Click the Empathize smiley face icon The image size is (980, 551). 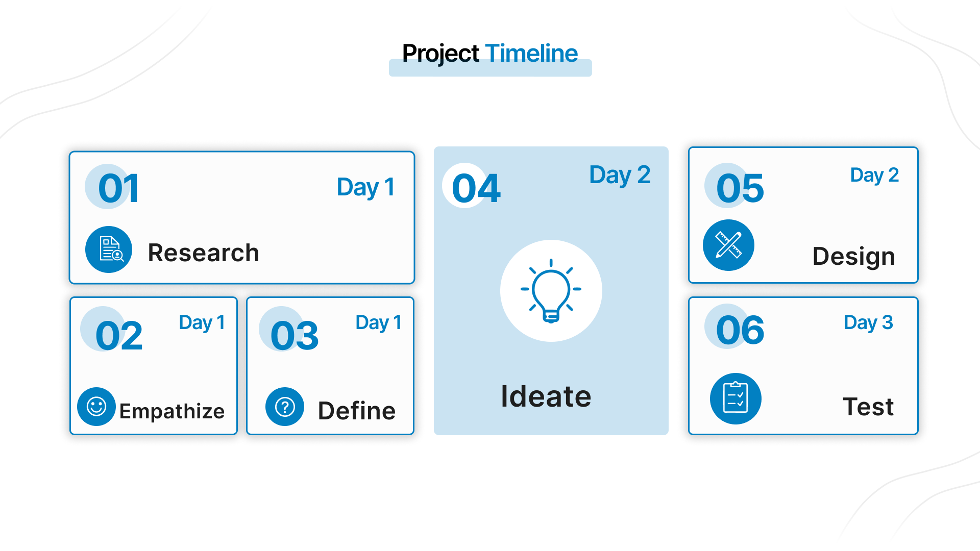point(96,407)
